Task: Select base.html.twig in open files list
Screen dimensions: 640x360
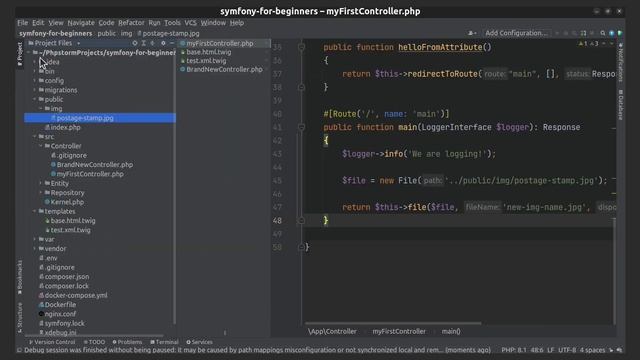Action: (209, 52)
